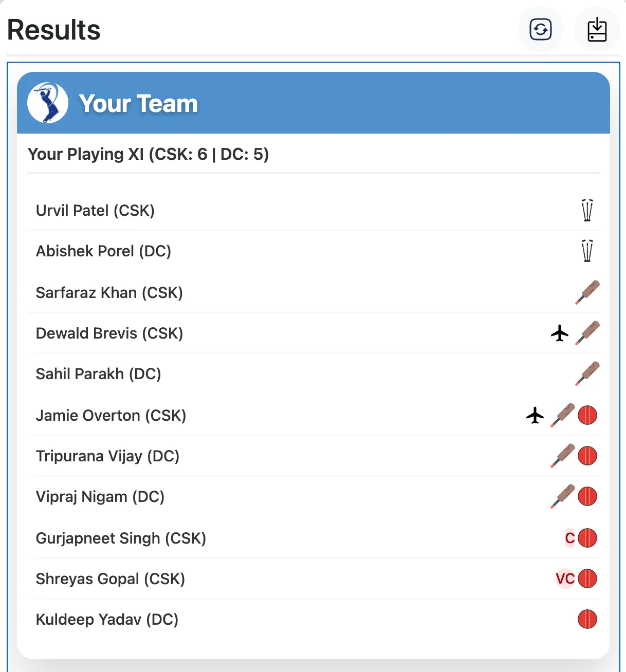This screenshot has width=626, height=672.
Task: Click the VC badge beside Shreyas Gopal
Action: point(565,578)
